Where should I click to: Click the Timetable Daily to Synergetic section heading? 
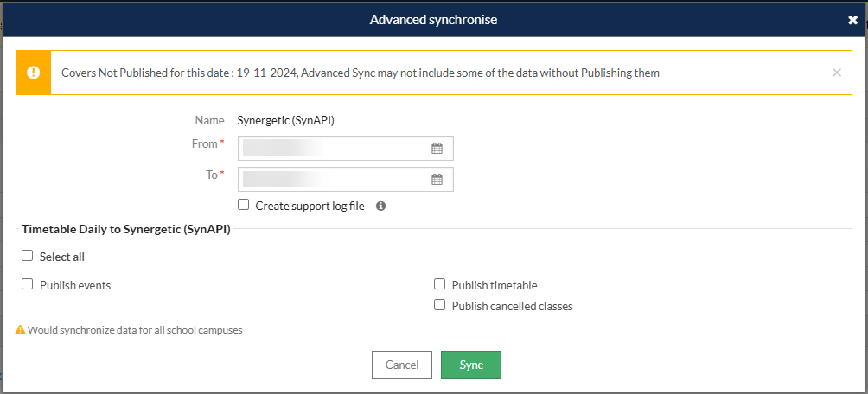click(126, 229)
